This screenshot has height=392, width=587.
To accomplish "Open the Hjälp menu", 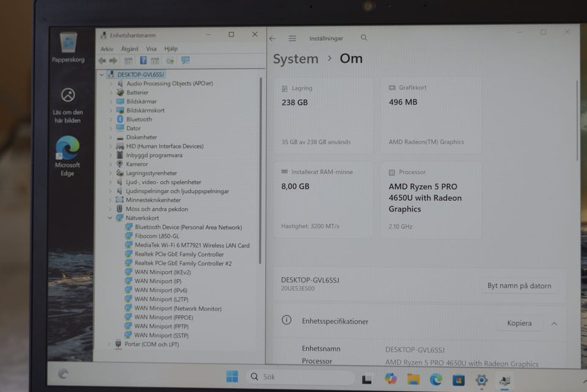I will click(171, 49).
